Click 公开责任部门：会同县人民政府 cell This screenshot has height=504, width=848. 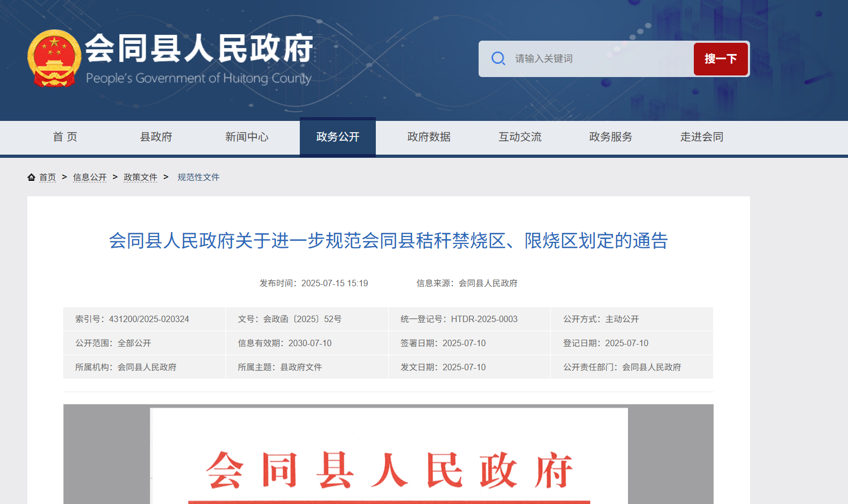tap(632, 367)
